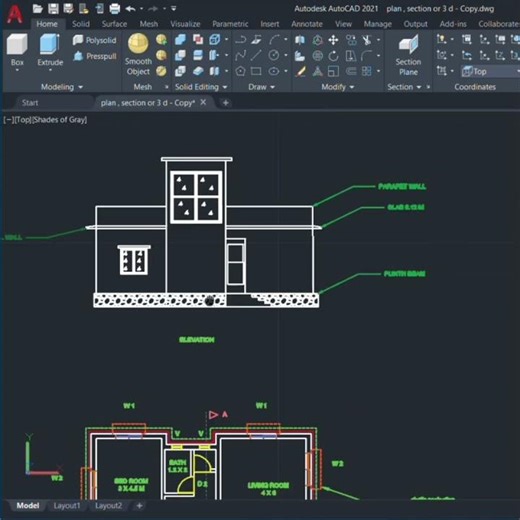Open the Output ribbon tab

click(x=416, y=24)
